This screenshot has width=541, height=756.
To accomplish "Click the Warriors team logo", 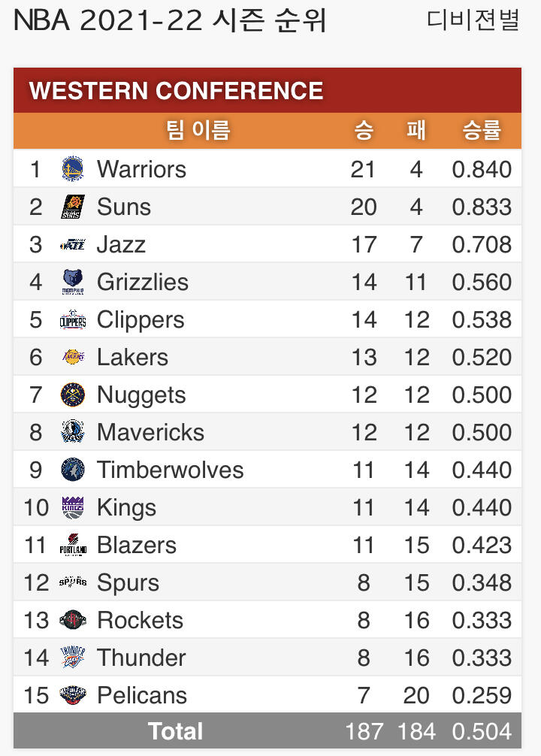I will click(x=73, y=169).
